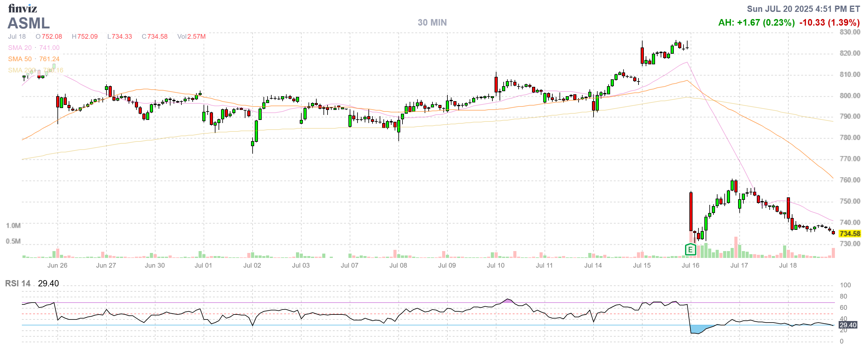Click the yellow 734.58 current price tag
868x351 pixels.
click(x=850, y=234)
